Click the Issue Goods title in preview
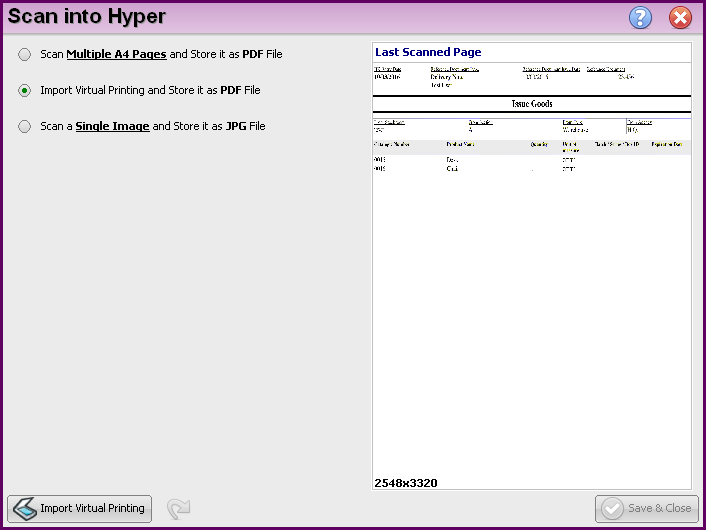The width and height of the screenshot is (706, 530). coord(532,104)
